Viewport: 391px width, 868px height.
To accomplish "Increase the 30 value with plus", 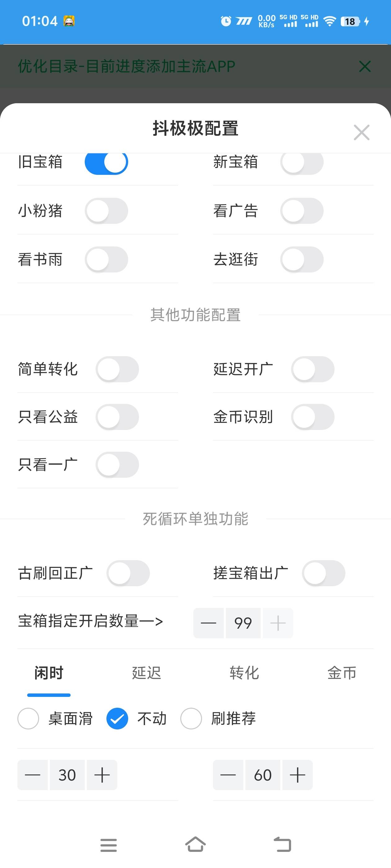I will [x=102, y=775].
